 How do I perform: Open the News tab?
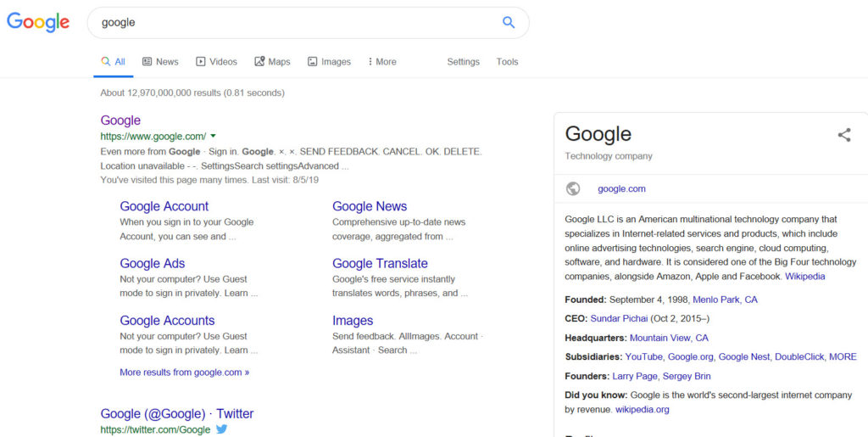click(160, 62)
